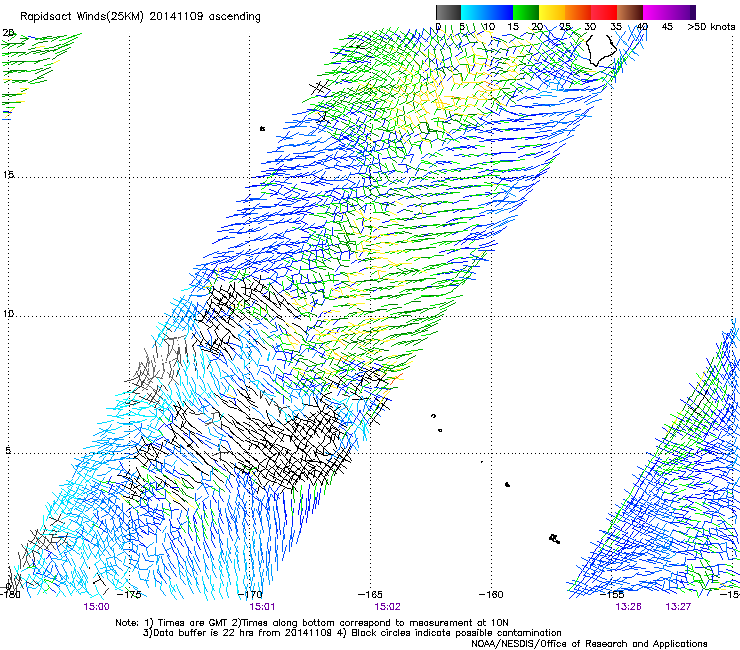This screenshot has height=650, width=740.
Task: Click the 15:02 swath time label
Action: [387, 607]
